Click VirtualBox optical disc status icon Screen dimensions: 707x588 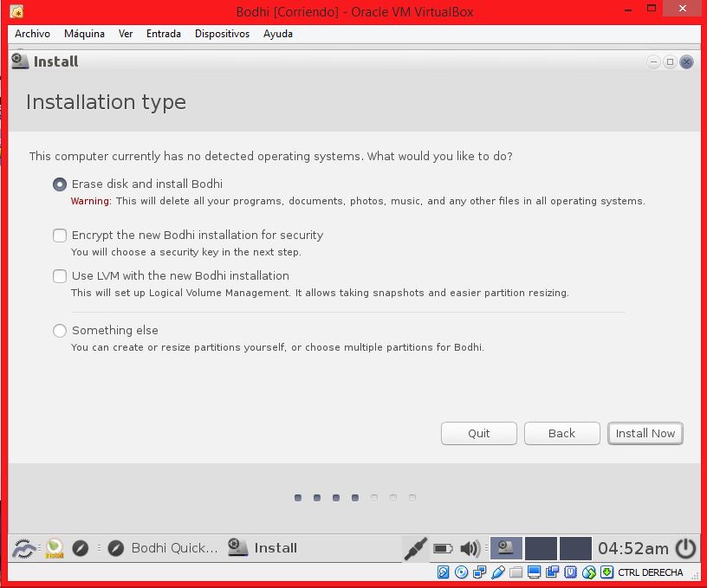click(x=461, y=572)
